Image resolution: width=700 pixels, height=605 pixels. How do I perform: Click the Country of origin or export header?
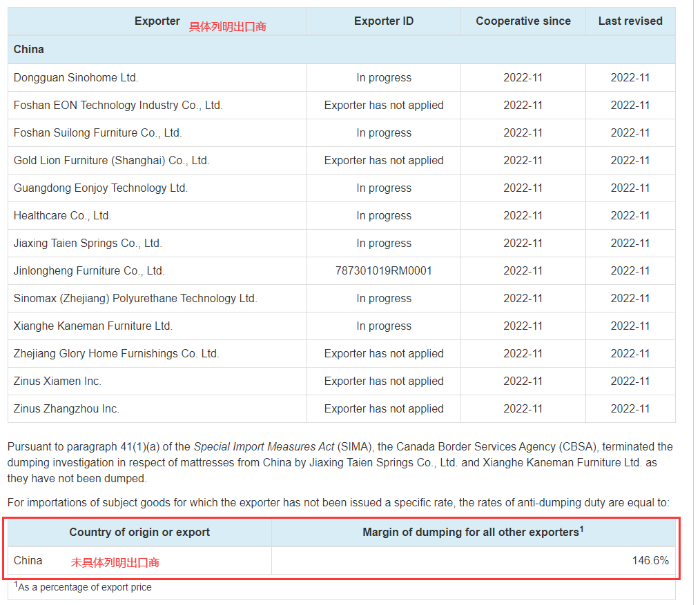coord(139,533)
